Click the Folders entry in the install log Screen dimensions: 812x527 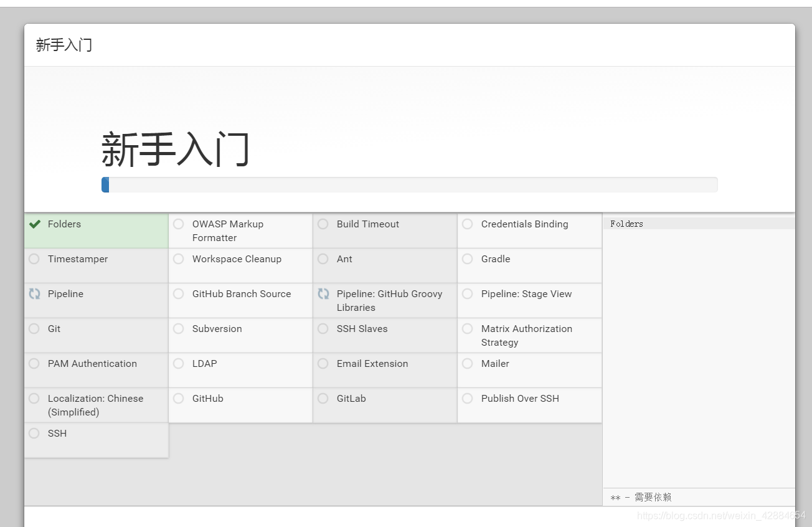click(x=627, y=224)
